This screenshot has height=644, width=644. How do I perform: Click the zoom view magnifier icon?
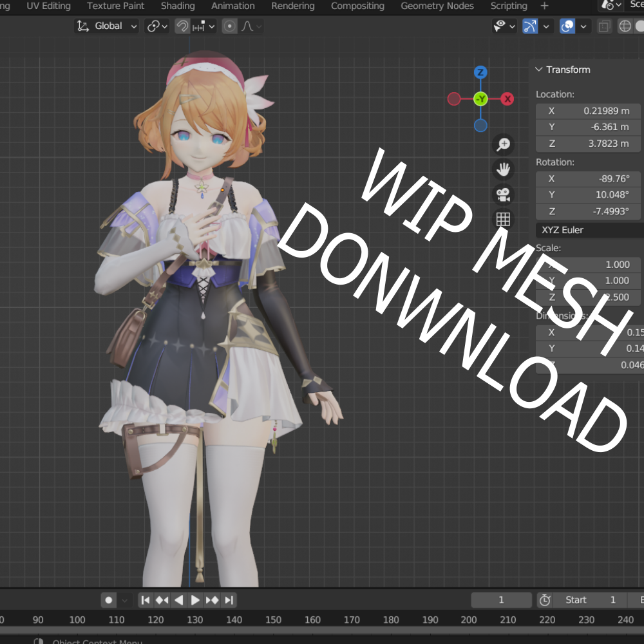(503, 144)
